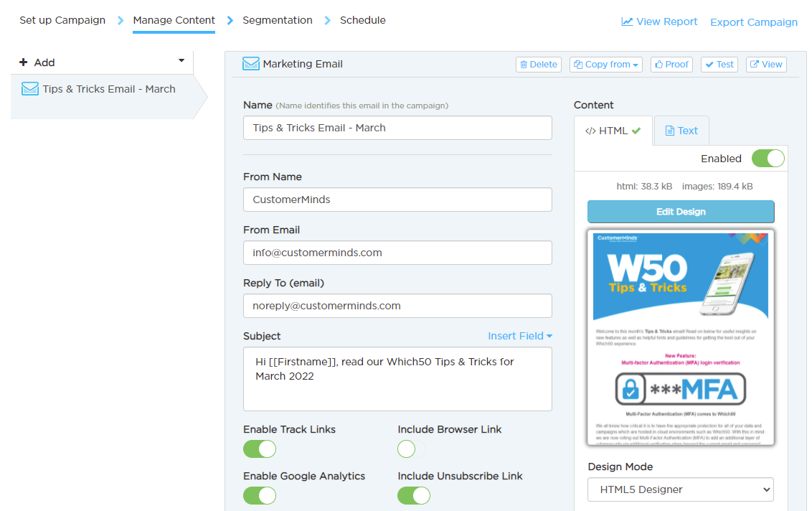812x511 pixels.
Task: Click the chevron arrow before Segmentation
Action: [x=230, y=20]
